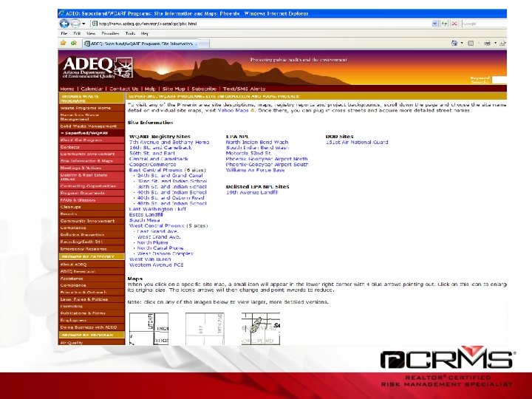Open Williams Air Force Base link

255,170
